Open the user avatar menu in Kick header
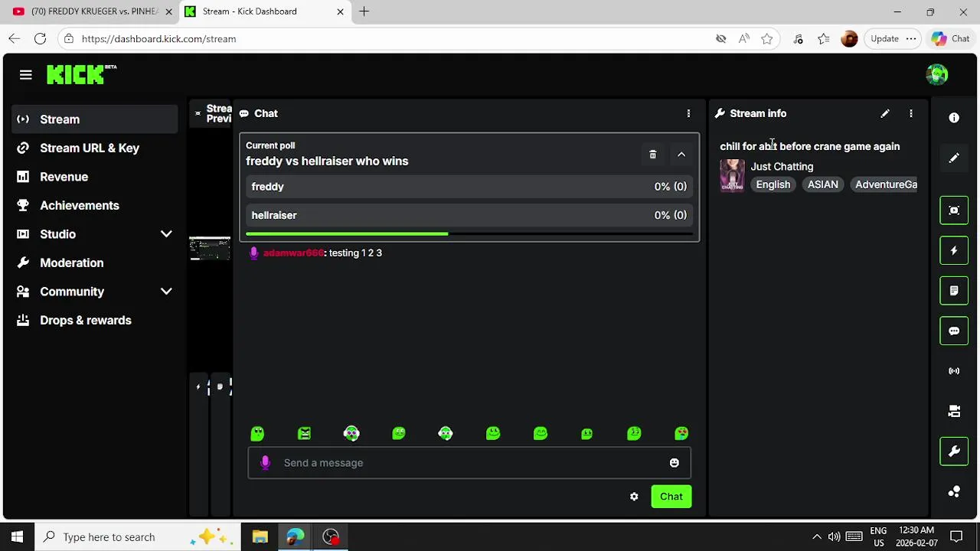The image size is (980, 551). pyautogui.click(x=937, y=74)
